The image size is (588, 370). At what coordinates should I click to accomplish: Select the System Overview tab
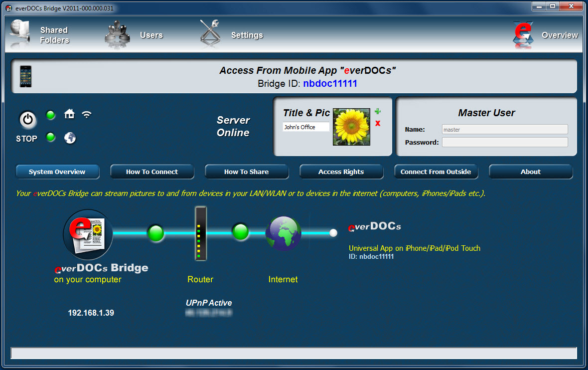tap(57, 172)
